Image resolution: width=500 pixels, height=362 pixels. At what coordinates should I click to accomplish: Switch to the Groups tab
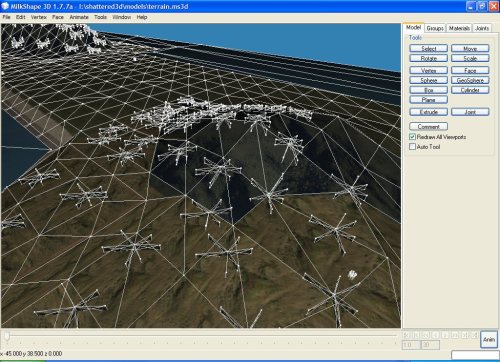coord(435,28)
